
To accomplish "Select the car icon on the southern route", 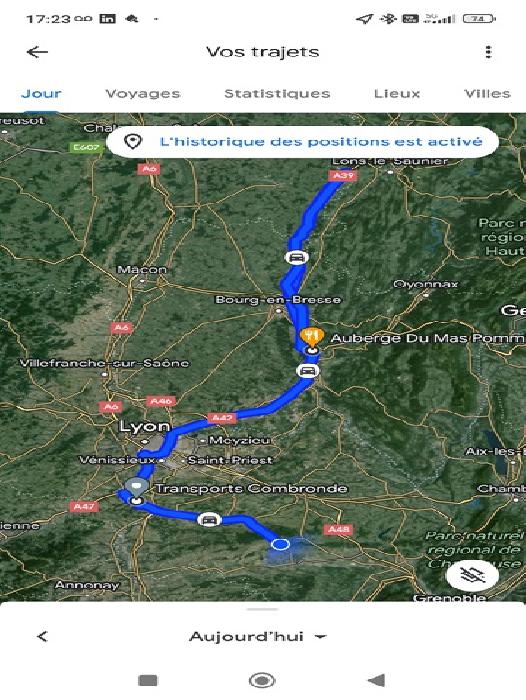I will pyautogui.click(x=209, y=520).
